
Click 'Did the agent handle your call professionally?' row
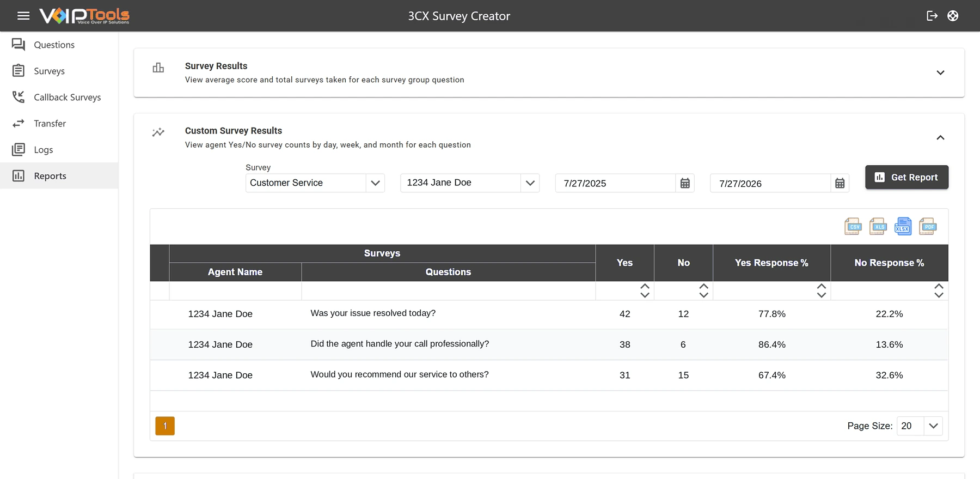(x=549, y=344)
